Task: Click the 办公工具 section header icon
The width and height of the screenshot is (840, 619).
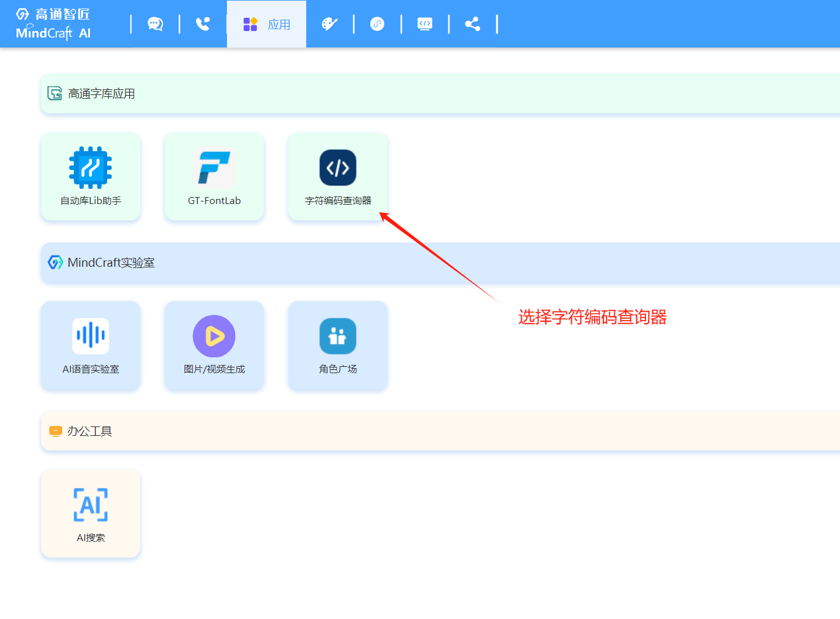Action: click(56, 431)
